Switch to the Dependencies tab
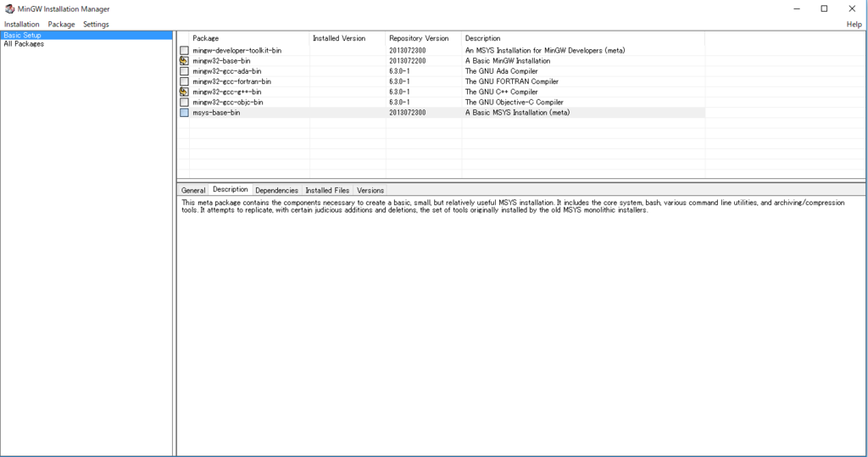Screen dimensions: 868x457 276,190
